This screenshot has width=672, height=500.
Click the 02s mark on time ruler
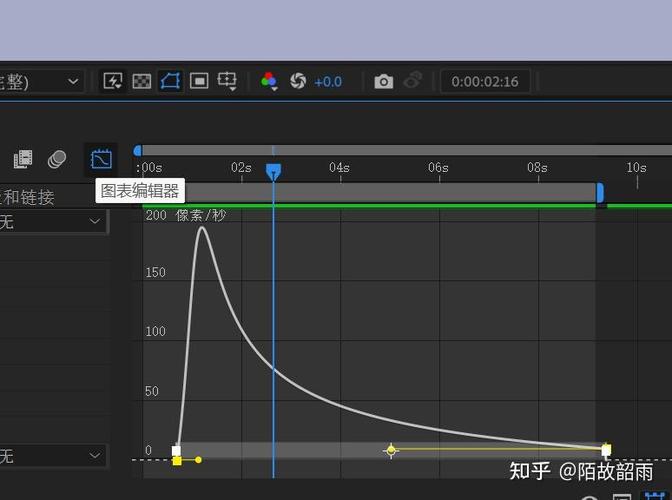point(241,168)
